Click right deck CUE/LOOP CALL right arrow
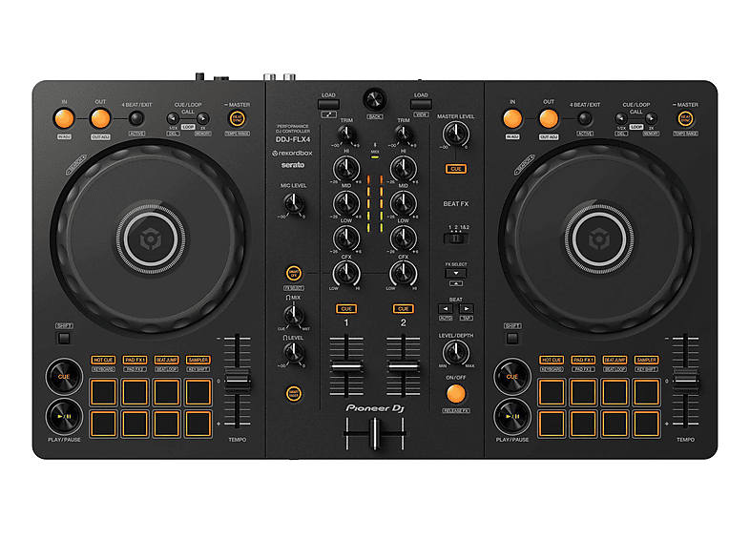This screenshot has width=750, height=560. click(651, 118)
